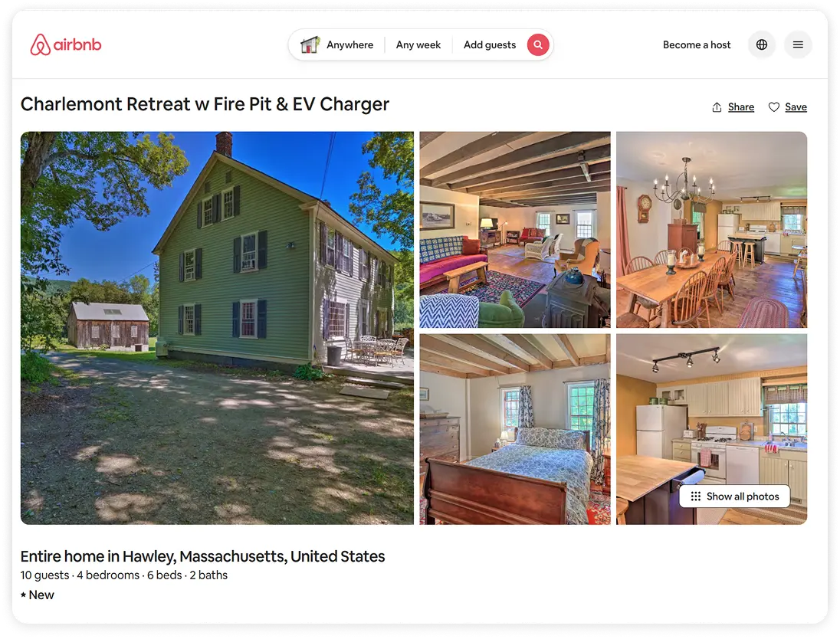
Task: Click the Save link text
Action: tap(796, 107)
